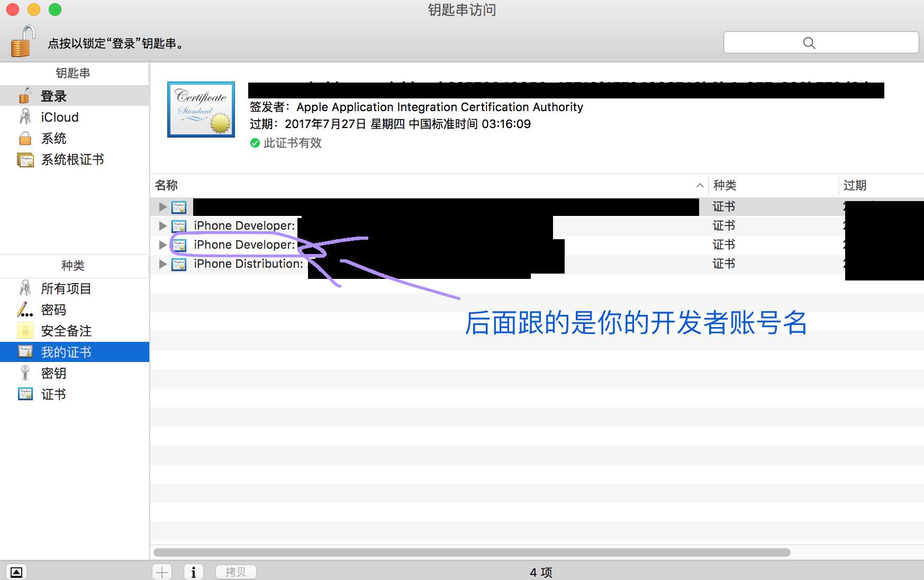
Task: Click the 证书 category certificate icon
Action: pos(25,394)
